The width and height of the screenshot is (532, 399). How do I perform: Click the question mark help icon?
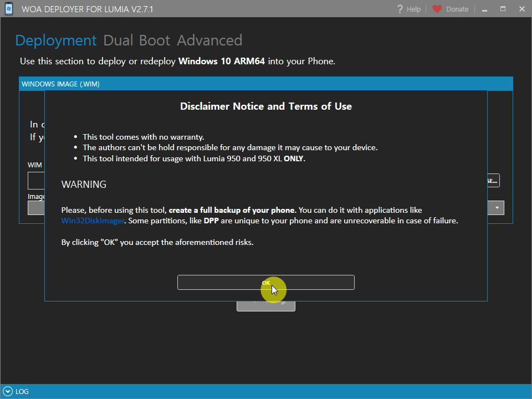[x=400, y=9]
